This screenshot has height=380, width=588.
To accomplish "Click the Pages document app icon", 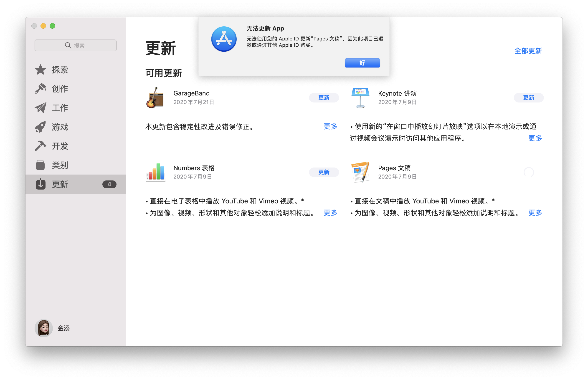I will 360,172.
